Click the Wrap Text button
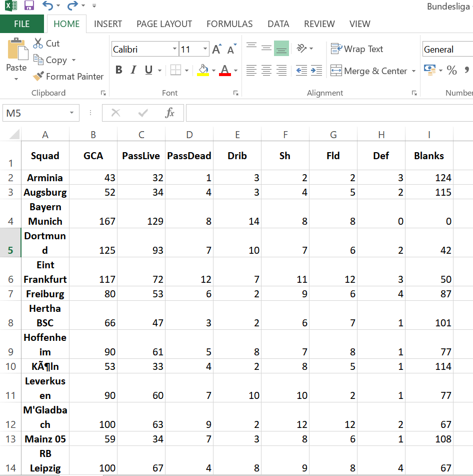 tap(357, 49)
